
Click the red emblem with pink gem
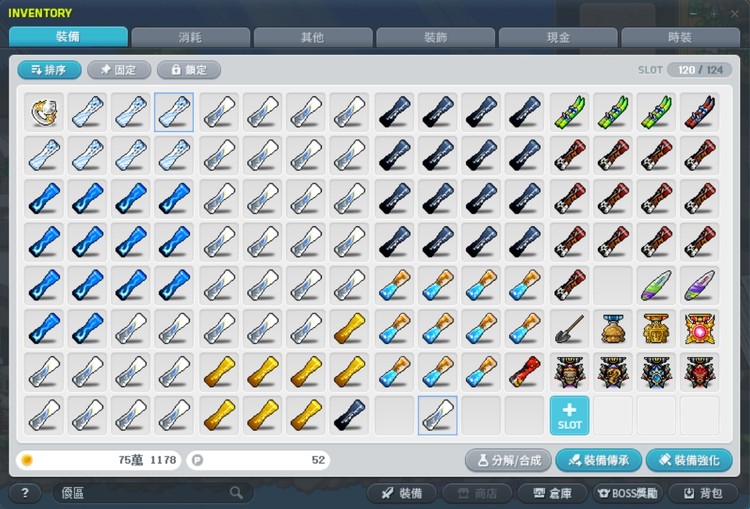click(x=699, y=329)
